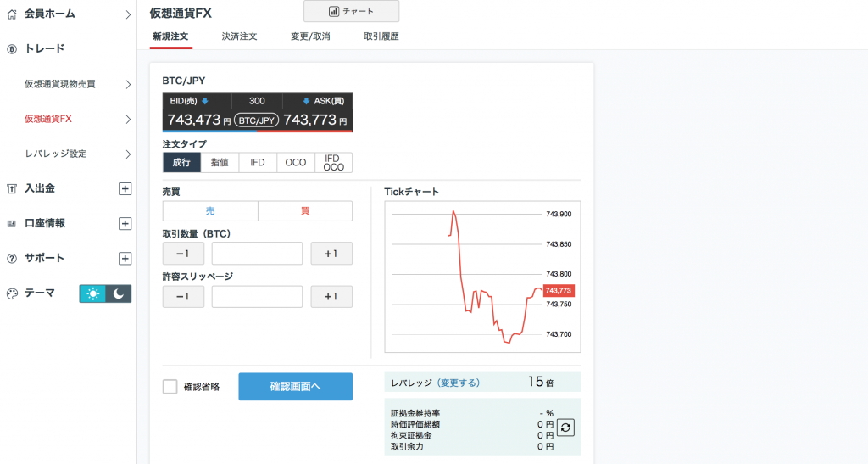Screen dimensions: 868x464
Task: Expand サポート with the plus icon
Action: [125, 258]
